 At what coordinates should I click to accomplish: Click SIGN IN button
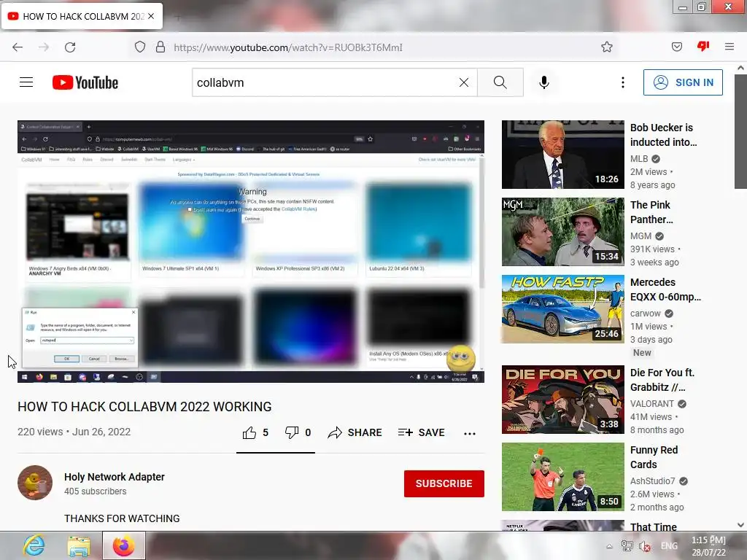click(683, 82)
